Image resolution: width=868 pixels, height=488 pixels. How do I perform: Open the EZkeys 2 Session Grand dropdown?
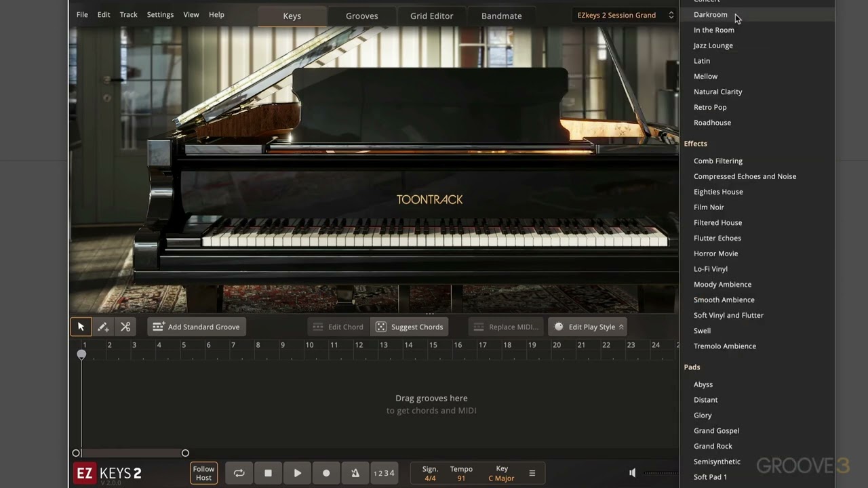point(625,15)
